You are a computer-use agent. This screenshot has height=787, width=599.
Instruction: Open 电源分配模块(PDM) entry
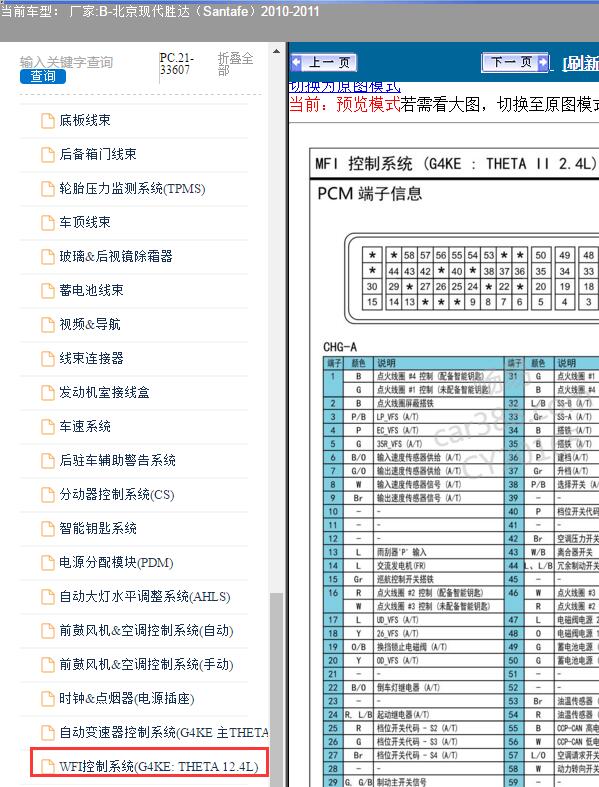pos(116,563)
